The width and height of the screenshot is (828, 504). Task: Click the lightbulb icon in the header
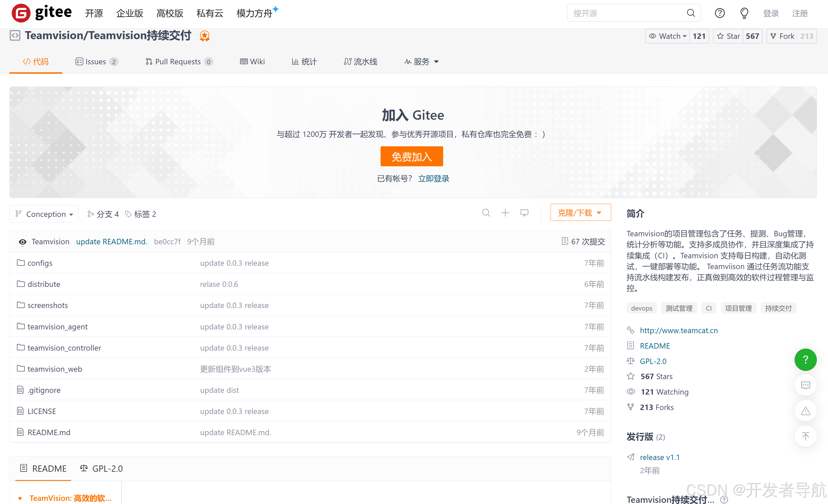(744, 13)
